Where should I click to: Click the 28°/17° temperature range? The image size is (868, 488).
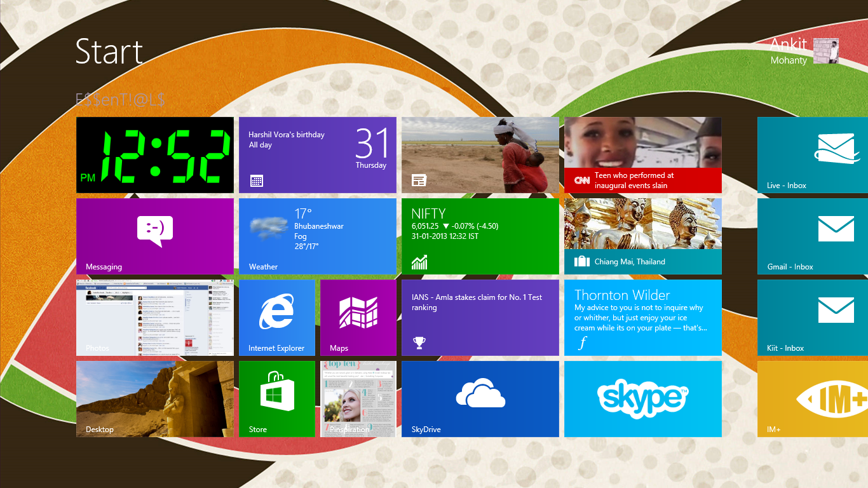coord(306,247)
